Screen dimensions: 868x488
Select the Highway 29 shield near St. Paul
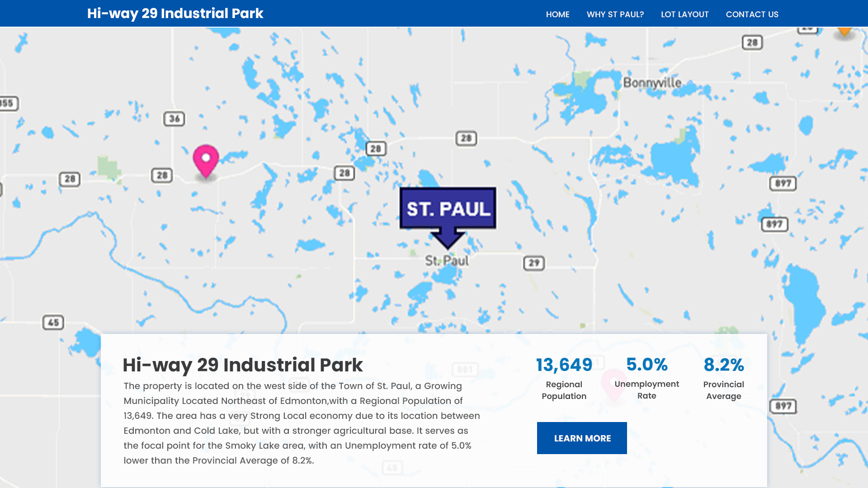534,262
